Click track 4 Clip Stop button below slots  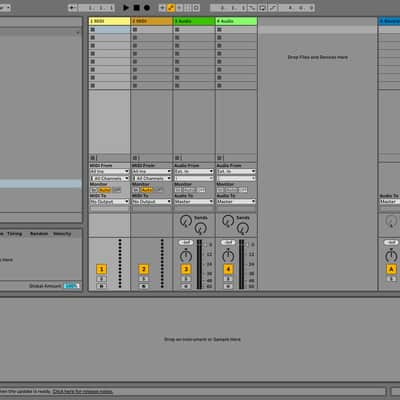(x=219, y=157)
